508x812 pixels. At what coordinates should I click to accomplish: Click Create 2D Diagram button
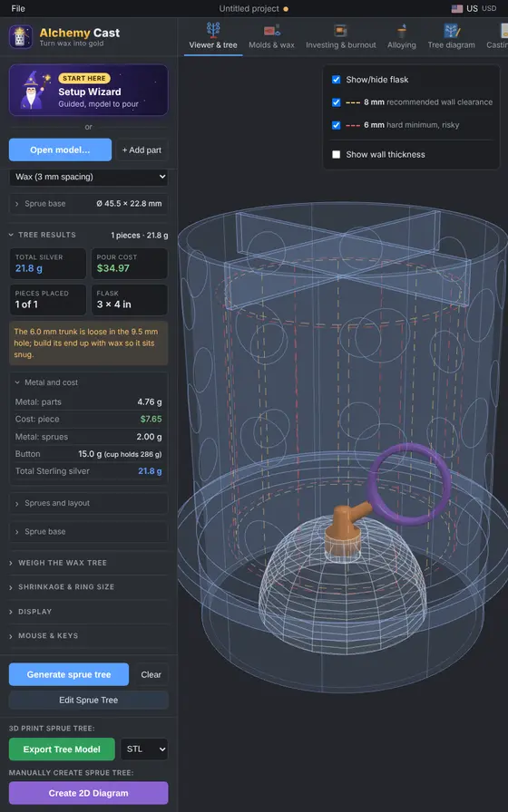(x=89, y=793)
